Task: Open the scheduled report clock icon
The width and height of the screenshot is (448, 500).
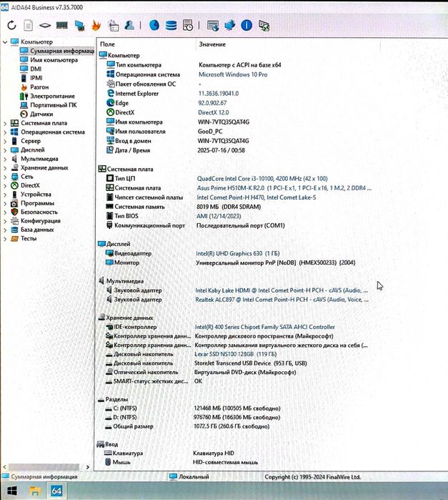Action: coord(188,25)
